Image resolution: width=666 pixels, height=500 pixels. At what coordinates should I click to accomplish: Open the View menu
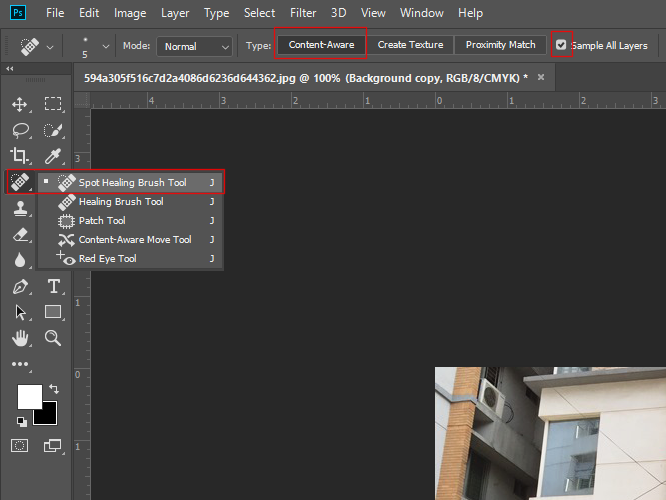(373, 13)
